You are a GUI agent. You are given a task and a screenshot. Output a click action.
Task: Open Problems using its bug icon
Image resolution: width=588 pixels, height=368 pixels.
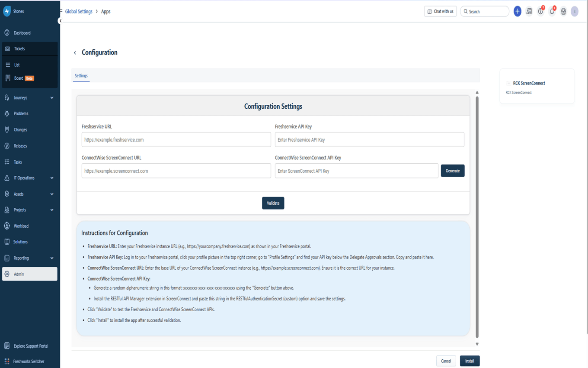(7, 113)
